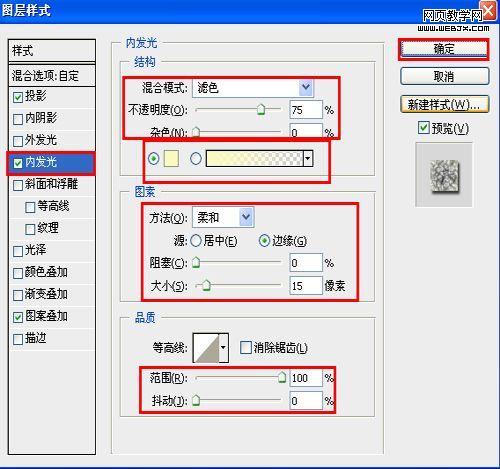Click the preview texture thumbnail
500x469 pixels.
(444, 175)
